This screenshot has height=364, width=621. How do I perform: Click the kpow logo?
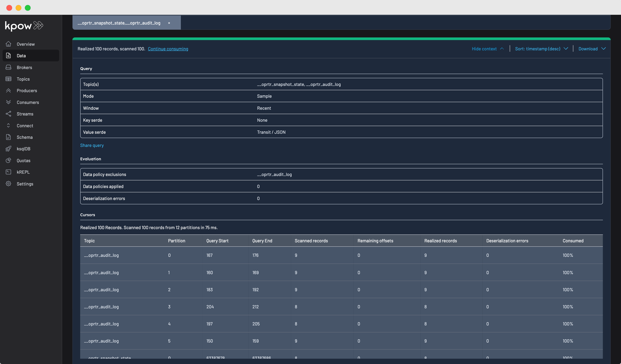(x=24, y=26)
